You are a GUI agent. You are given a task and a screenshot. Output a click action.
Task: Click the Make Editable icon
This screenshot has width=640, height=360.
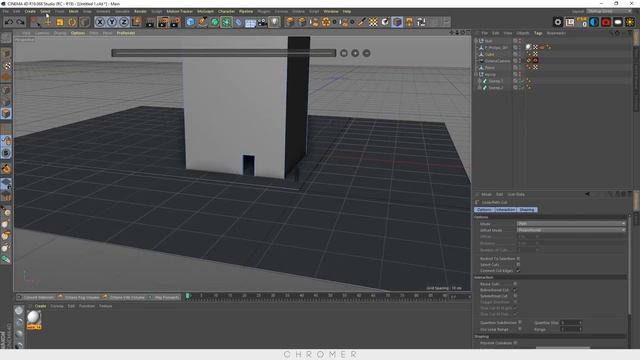click(x=6, y=38)
